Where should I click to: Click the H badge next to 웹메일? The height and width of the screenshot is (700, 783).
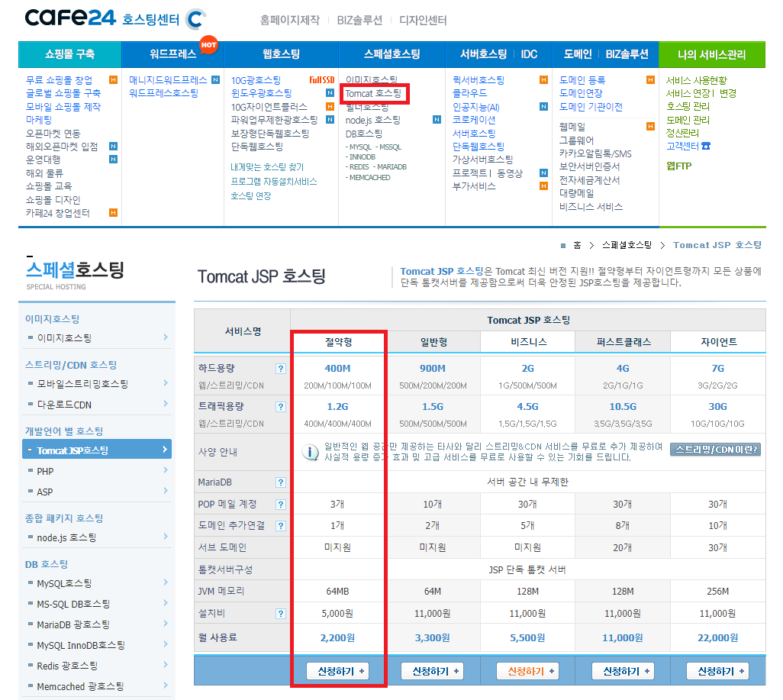(650, 127)
